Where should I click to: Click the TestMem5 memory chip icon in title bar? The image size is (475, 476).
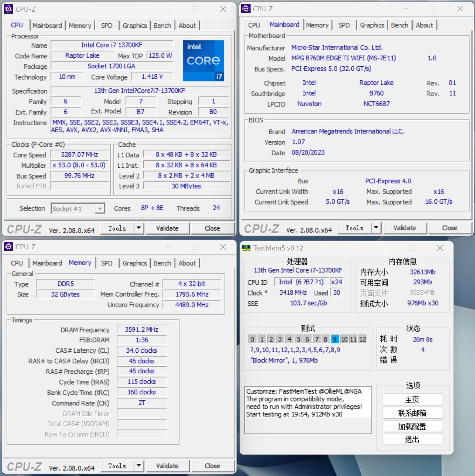pos(246,248)
